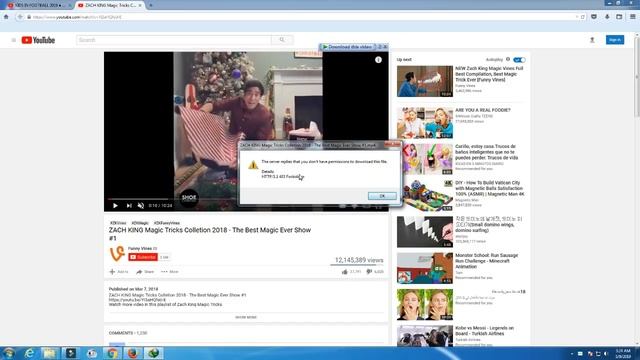
Task: Click the bathroom tricks video title with 'Trucos de vida'
Action: [x=486, y=152]
